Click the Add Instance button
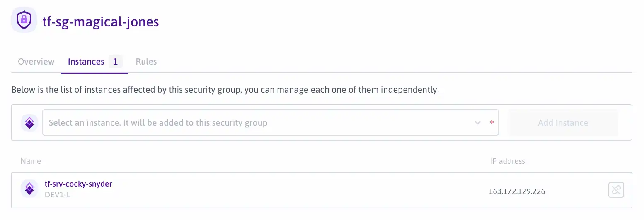This screenshot has height=220, width=644. click(x=563, y=122)
